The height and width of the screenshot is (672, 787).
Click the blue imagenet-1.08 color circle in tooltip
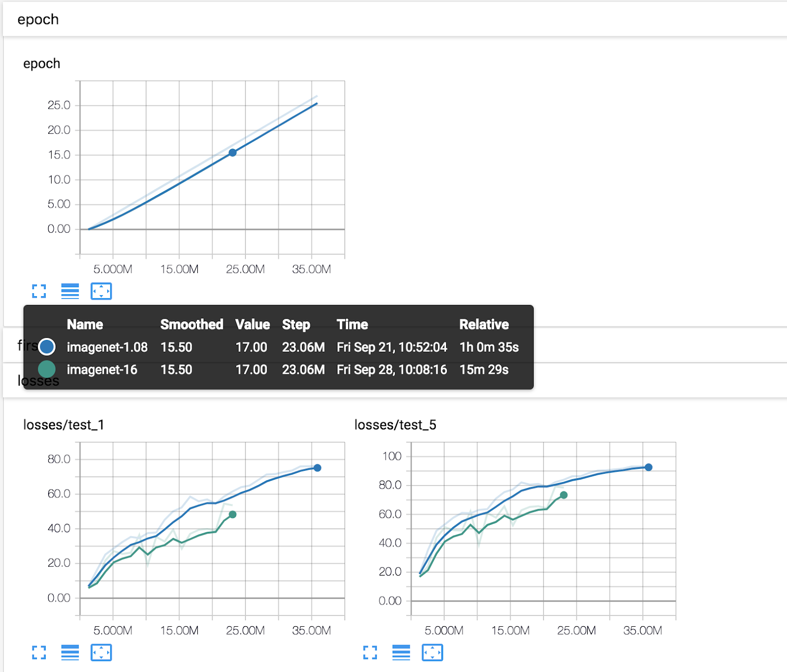47,347
